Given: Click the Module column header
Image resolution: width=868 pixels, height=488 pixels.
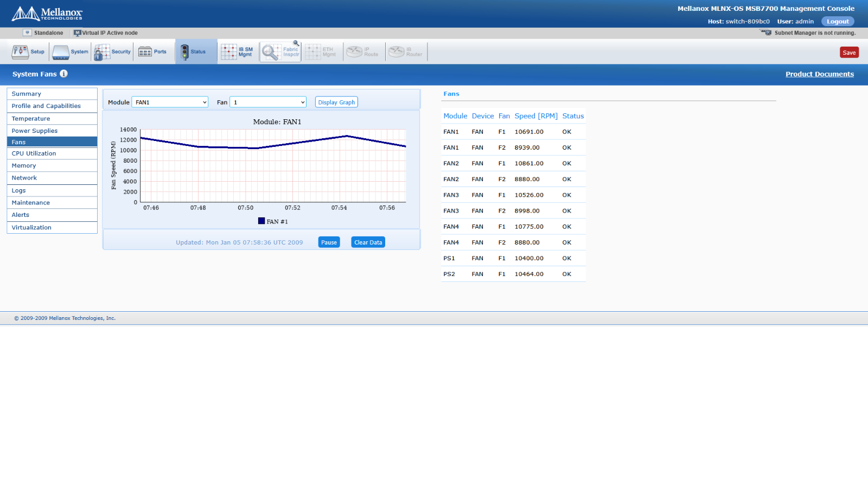Looking at the screenshot, I should pos(455,116).
